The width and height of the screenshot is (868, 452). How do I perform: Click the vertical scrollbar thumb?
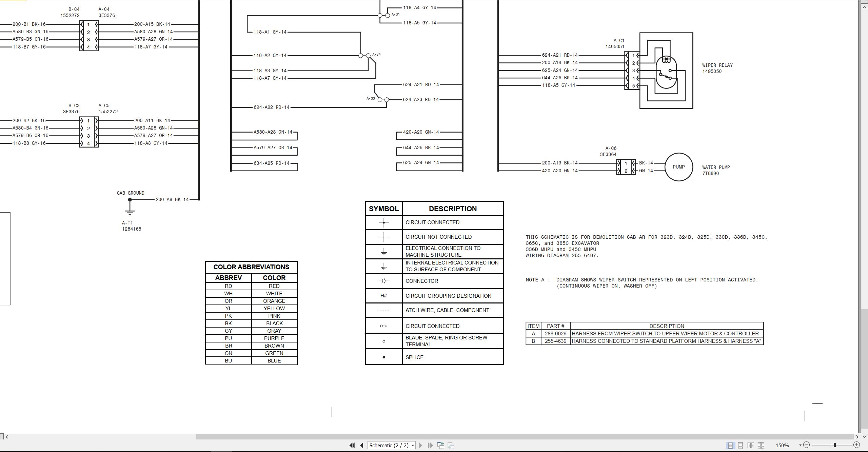click(864, 369)
